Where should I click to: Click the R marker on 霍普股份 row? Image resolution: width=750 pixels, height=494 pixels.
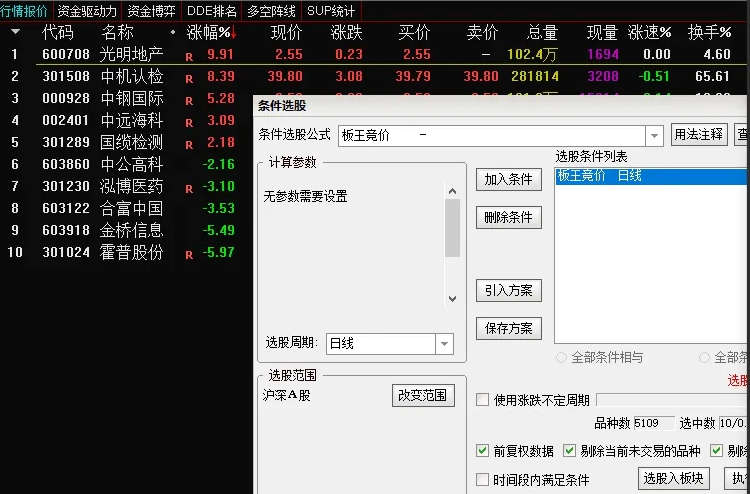[189, 255]
